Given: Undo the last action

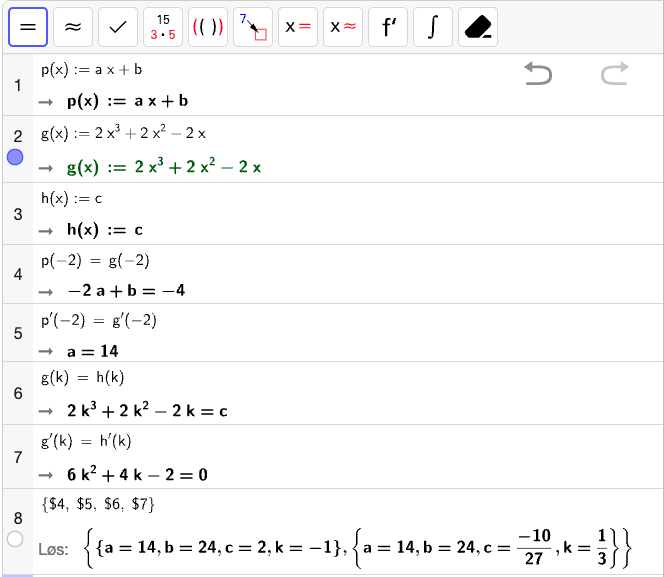Looking at the screenshot, I should pos(538,73).
